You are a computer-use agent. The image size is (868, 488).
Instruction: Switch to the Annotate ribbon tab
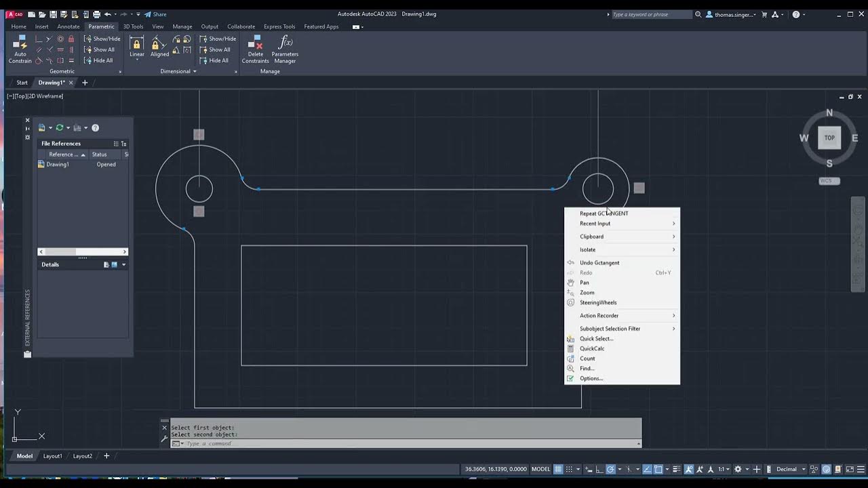tap(68, 26)
